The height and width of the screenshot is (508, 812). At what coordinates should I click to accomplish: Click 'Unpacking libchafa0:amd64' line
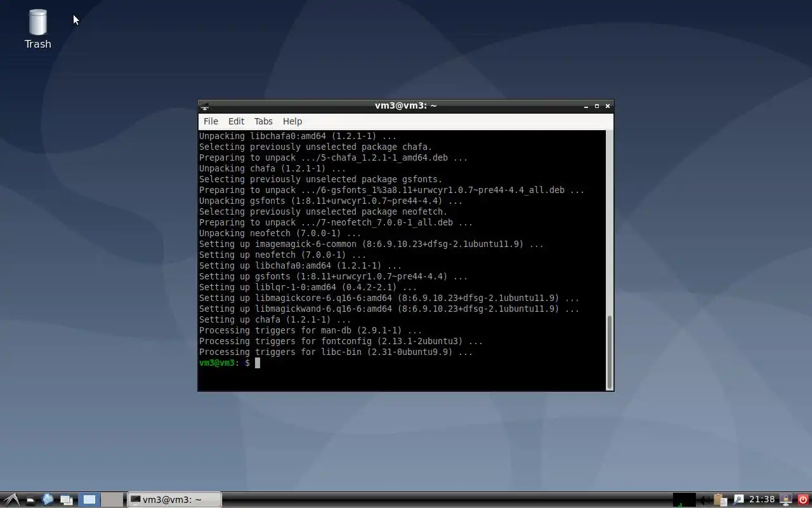298,136
